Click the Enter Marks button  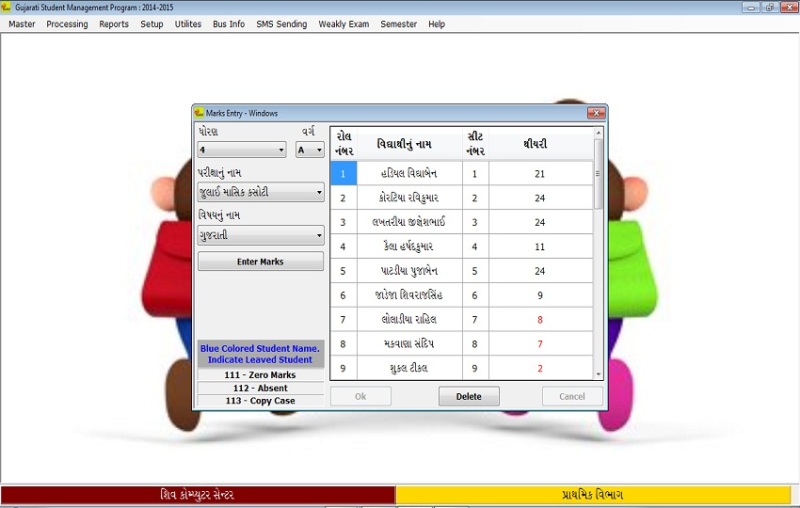[261, 261]
